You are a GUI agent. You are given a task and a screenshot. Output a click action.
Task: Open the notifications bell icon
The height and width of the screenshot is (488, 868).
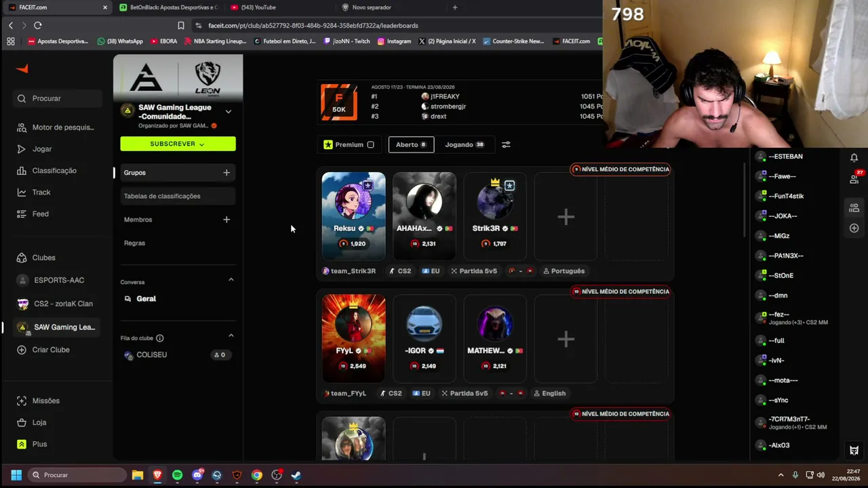[854, 157]
